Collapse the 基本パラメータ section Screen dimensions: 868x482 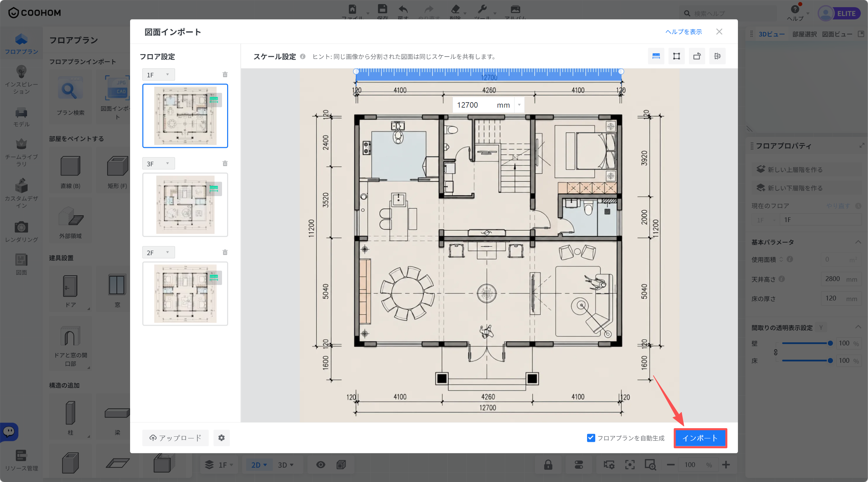point(858,242)
